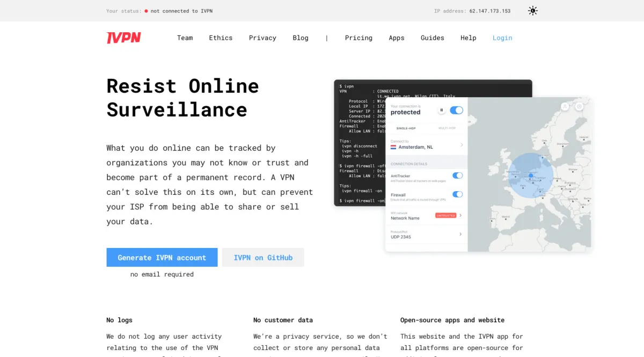This screenshot has height=357, width=644.
Task: Click the Login link
Action: pos(502,38)
